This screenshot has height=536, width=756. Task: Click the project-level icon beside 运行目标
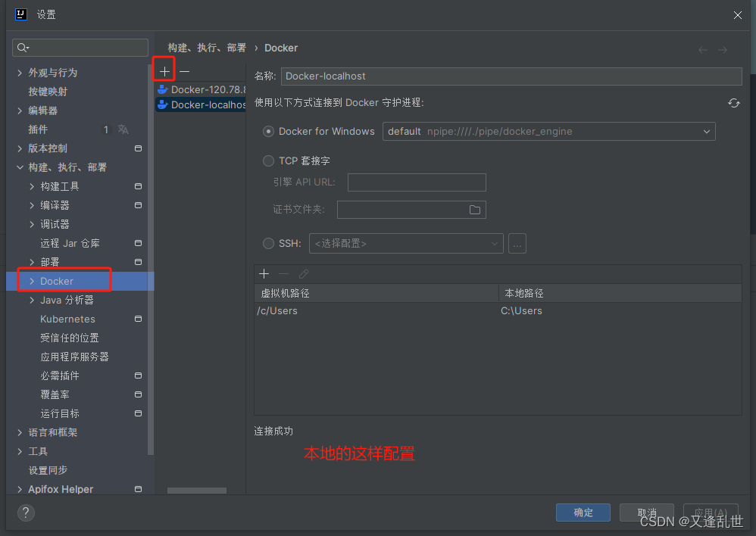pos(138,413)
